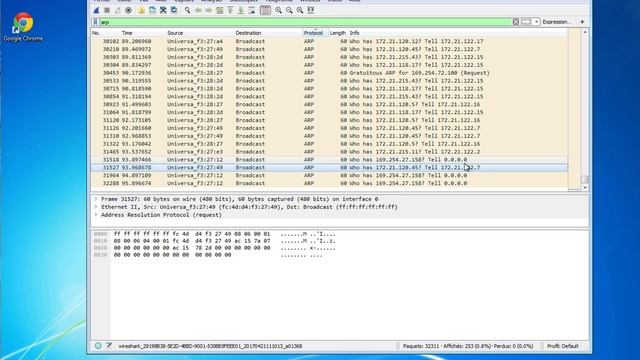Select packet 32288 in the list

[329, 183]
